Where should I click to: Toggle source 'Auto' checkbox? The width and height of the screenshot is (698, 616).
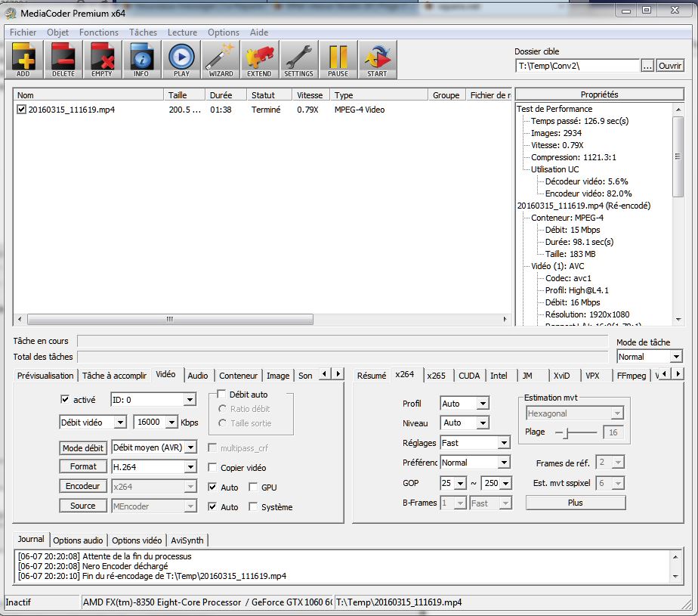[x=212, y=506]
